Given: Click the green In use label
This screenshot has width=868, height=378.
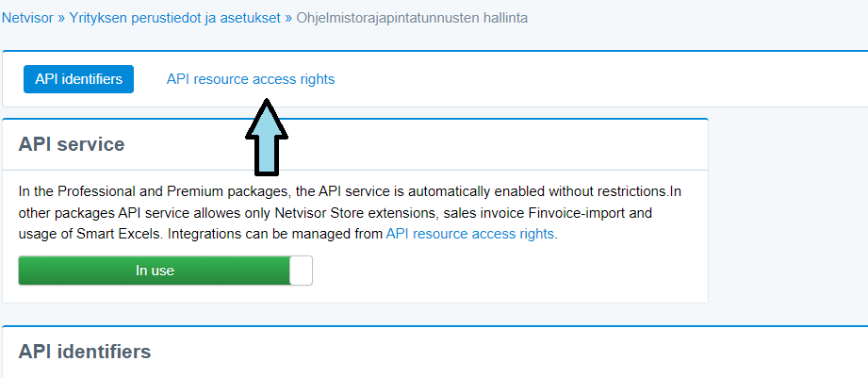Looking at the screenshot, I should coord(155,271).
